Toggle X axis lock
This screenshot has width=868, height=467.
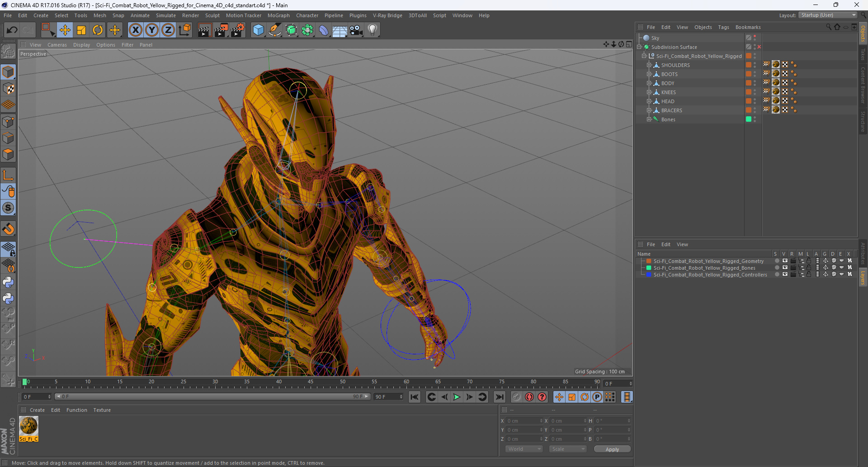(x=135, y=30)
